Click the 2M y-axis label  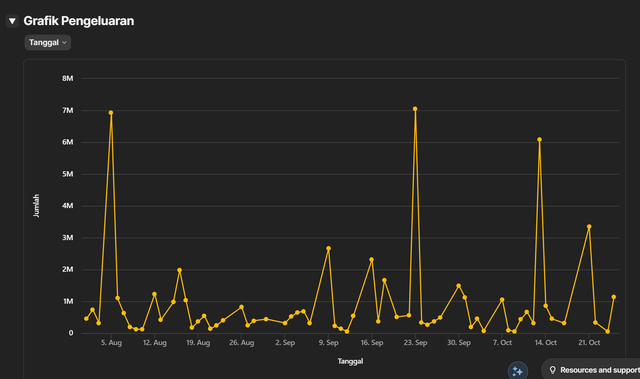point(68,269)
